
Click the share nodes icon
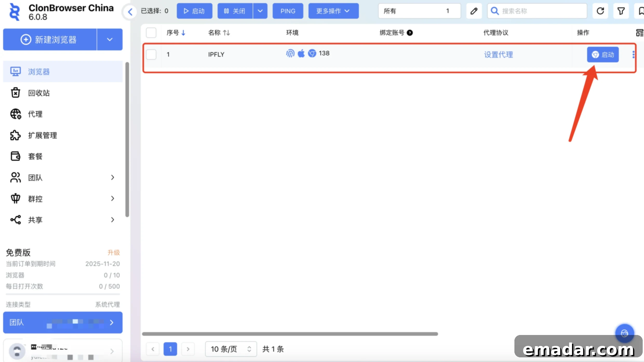[x=16, y=220]
